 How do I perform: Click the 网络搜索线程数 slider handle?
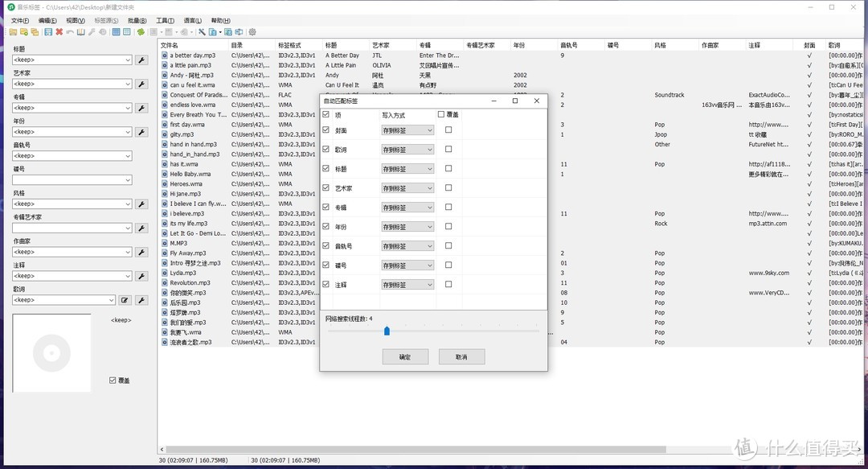(387, 331)
